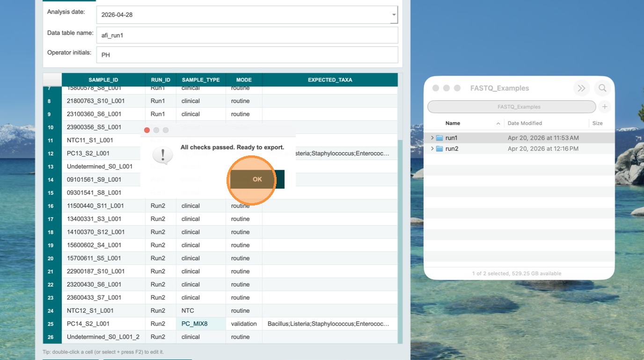Select EXPECTED_TAXA cell for PC14_S2_L001
The image size is (644, 360).
[330, 324]
